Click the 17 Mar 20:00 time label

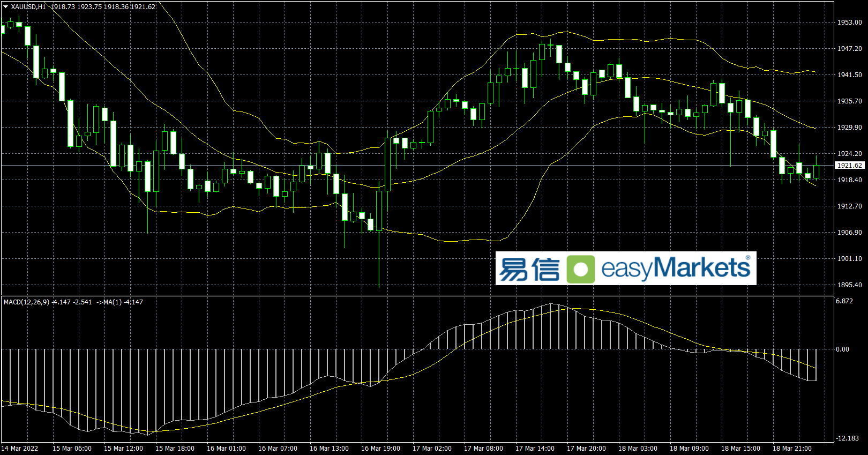tap(586, 449)
